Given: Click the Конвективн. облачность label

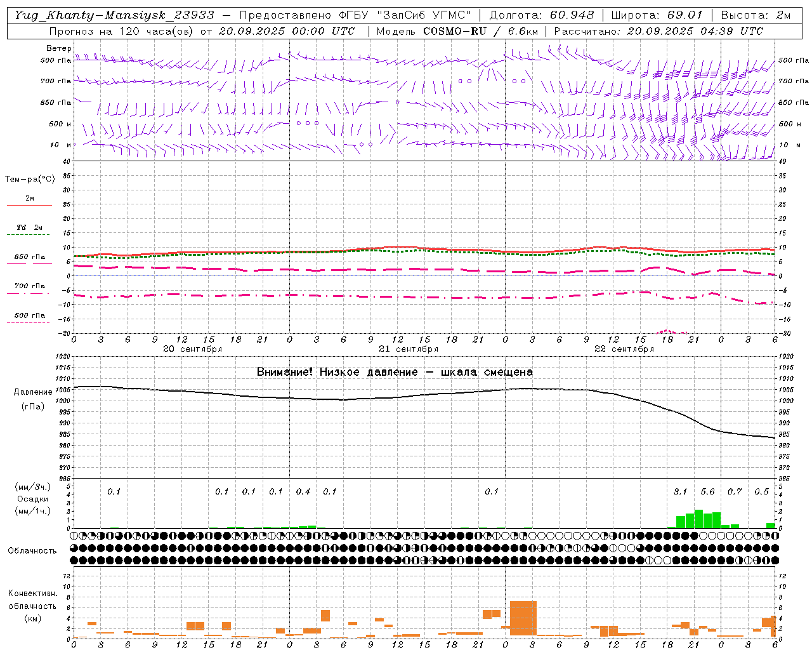Looking at the screenshot, I should 32,600.
